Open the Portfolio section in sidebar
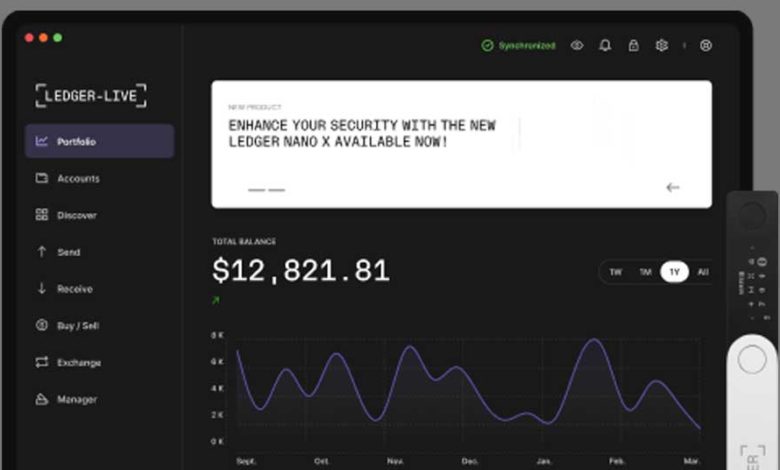Screen dimensions: 780x470 tap(99, 141)
